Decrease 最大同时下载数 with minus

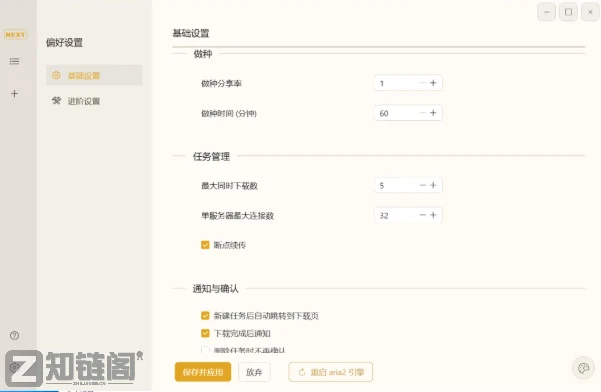tap(423, 185)
